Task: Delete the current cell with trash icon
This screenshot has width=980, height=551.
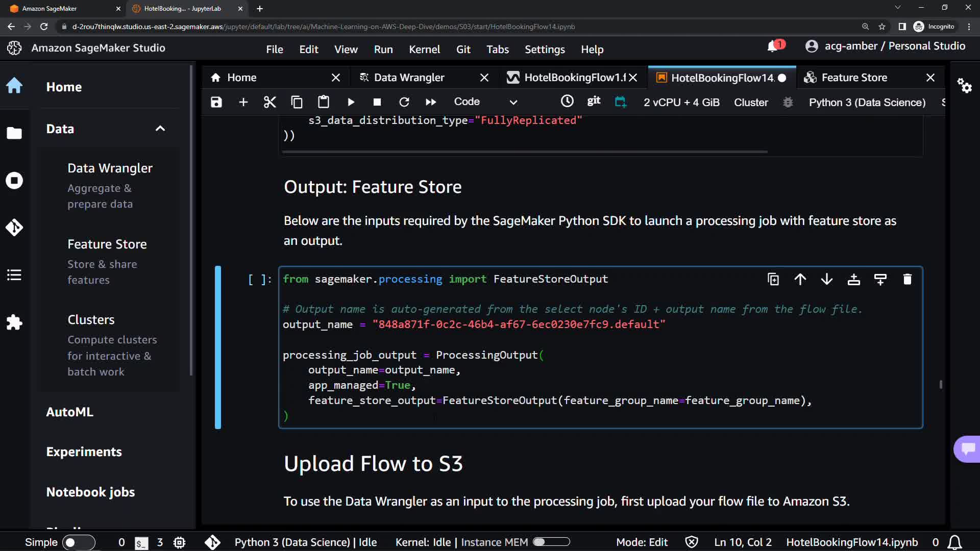Action: 907,279
